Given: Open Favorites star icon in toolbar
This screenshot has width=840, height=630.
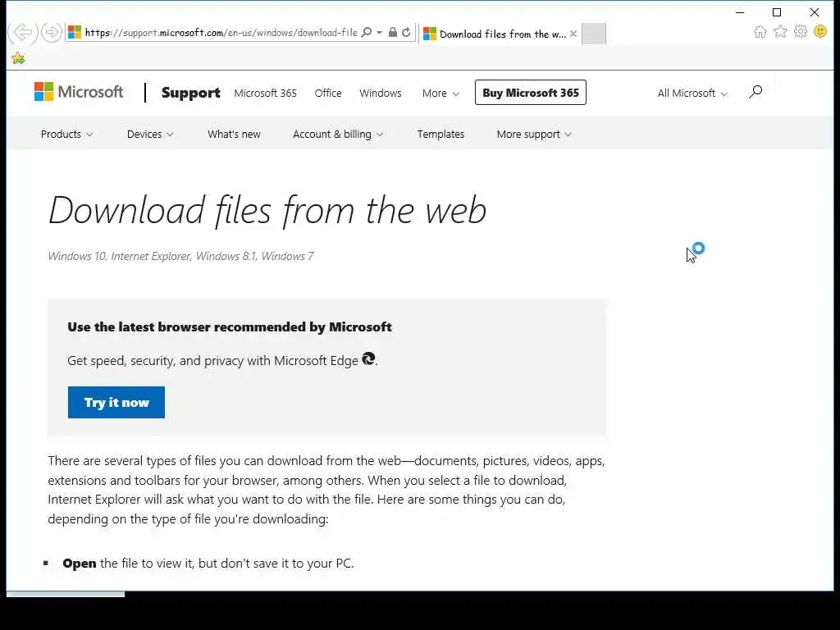Looking at the screenshot, I should [780, 32].
